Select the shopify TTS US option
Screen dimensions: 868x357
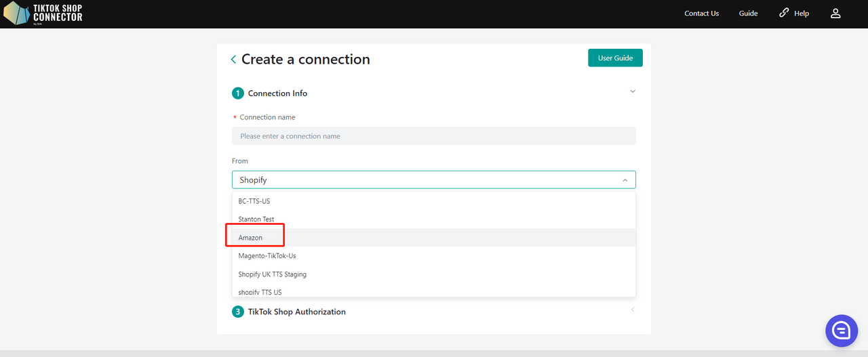pos(260,292)
